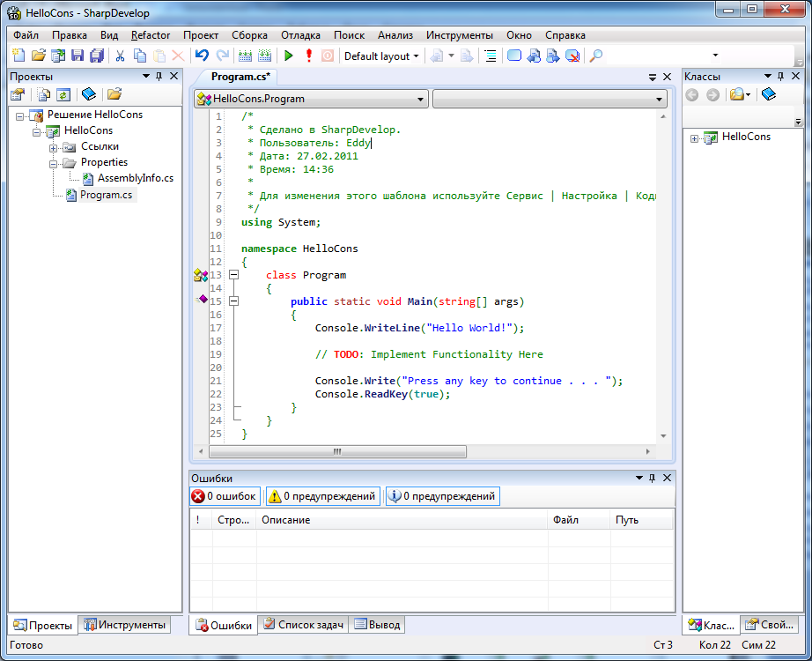Open the HelloCons.Program class combo box
Image resolution: width=812 pixels, height=661 pixels.
tap(311, 99)
